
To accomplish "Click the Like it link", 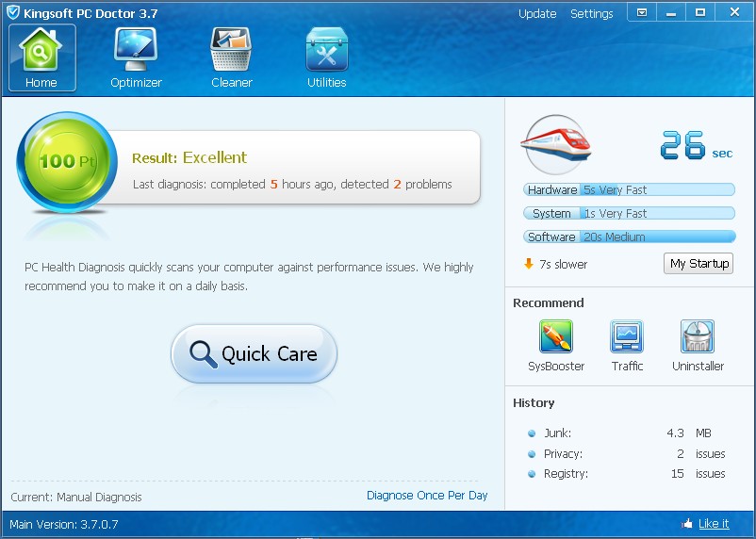I will click(714, 524).
